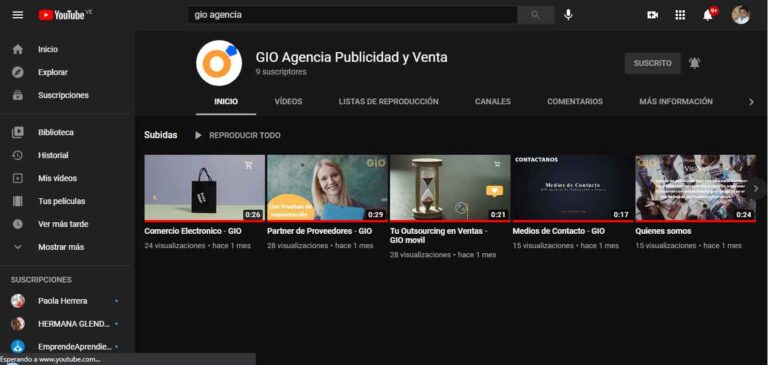The image size is (768, 365).
Task: Switch to the CANALES tab
Action: click(493, 102)
